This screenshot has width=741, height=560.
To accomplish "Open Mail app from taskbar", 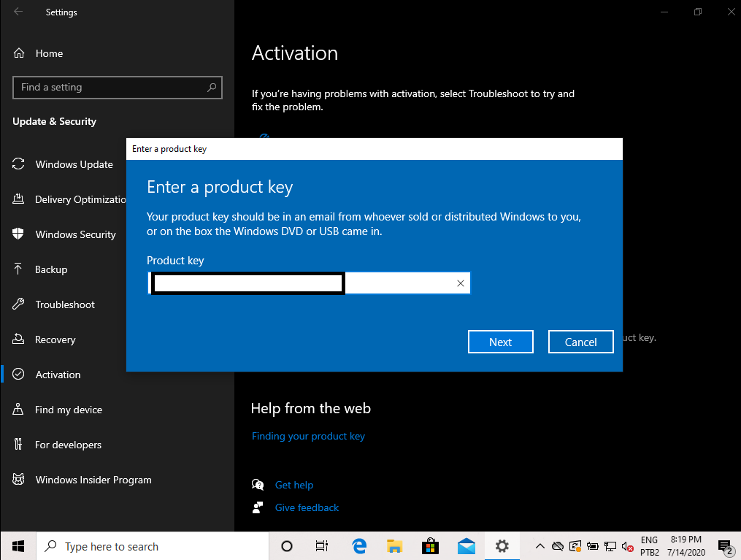I will (x=466, y=546).
